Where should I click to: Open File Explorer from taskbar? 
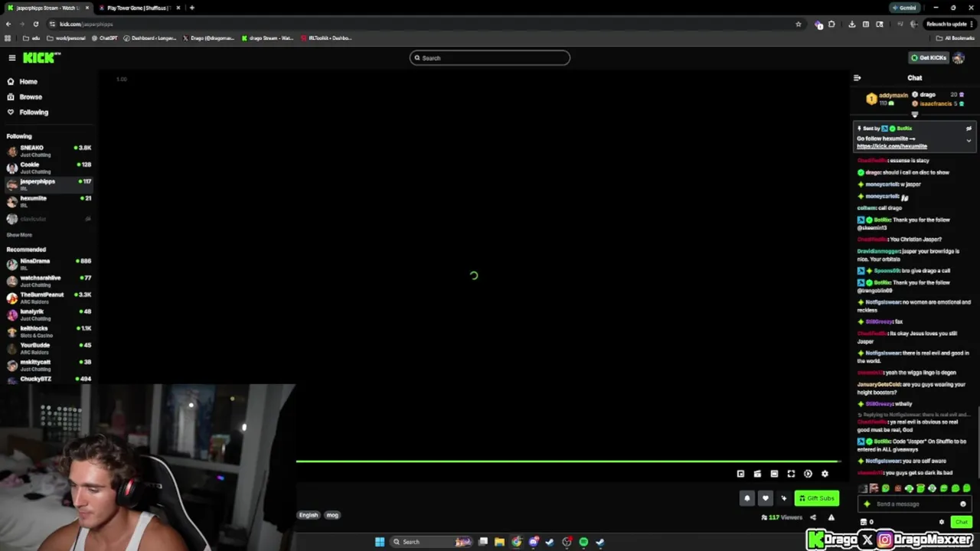pos(499,542)
